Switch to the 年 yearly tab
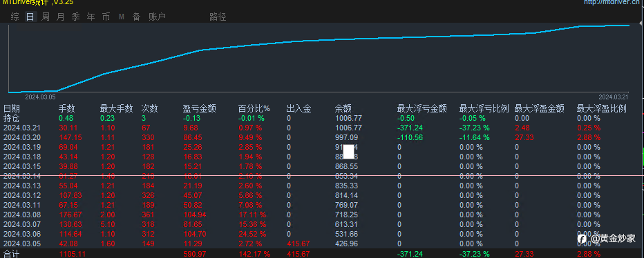 (x=91, y=17)
